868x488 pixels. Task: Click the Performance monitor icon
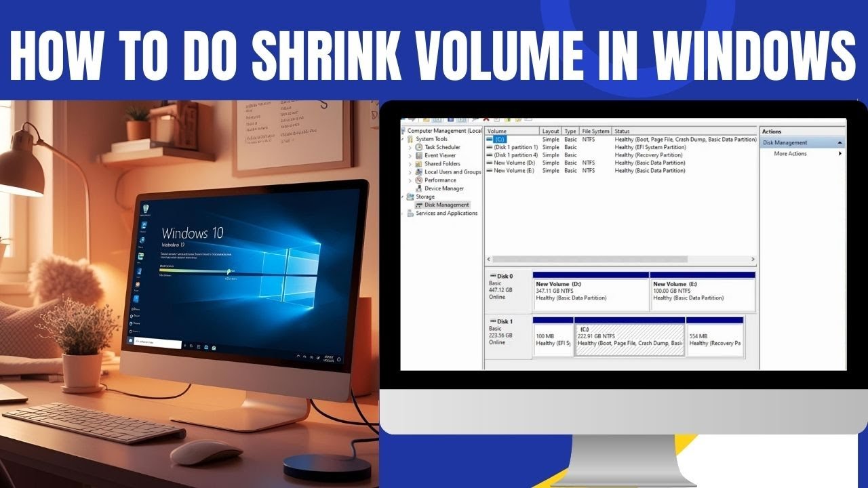click(x=419, y=180)
